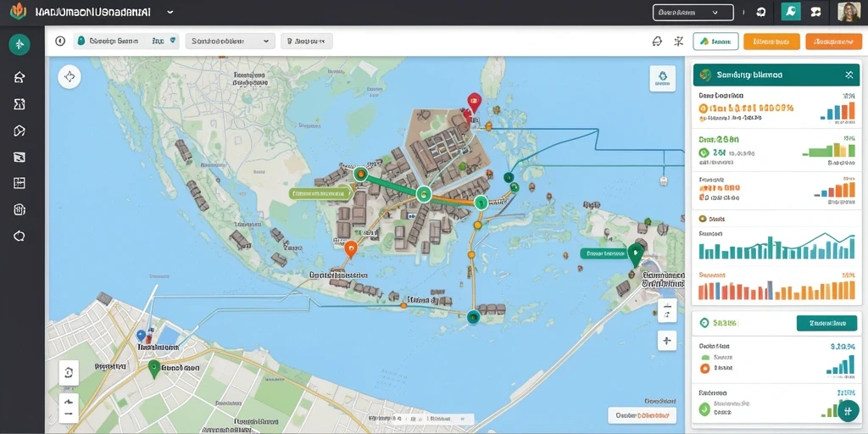Click the white outlined button with green icon

[x=715, y=42]
